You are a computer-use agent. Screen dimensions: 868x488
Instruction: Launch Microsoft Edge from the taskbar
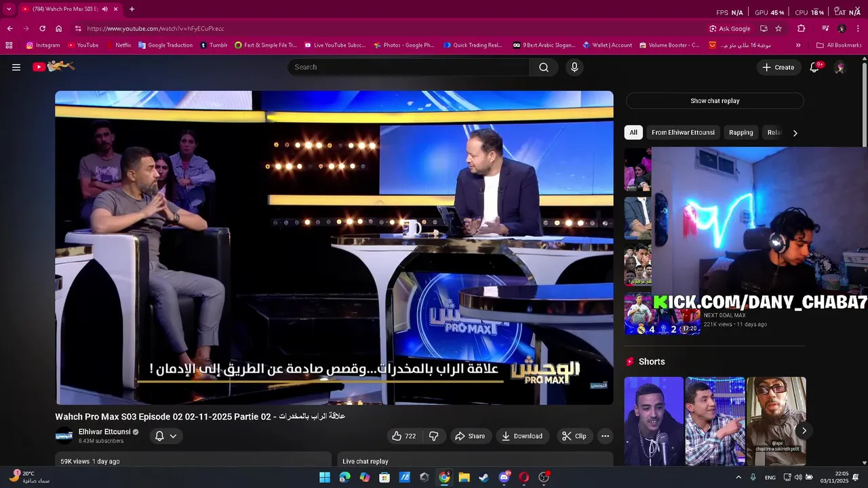click(x=344, y=477)
